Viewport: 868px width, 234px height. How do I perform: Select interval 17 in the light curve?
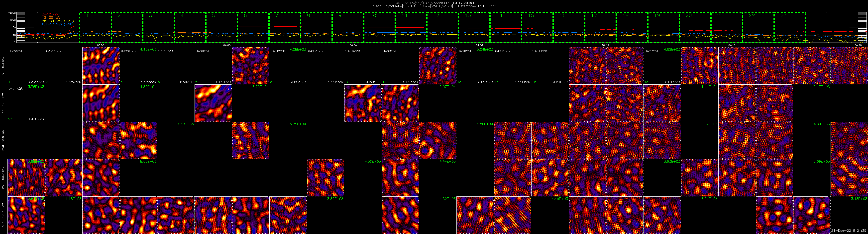coord(600,28)
